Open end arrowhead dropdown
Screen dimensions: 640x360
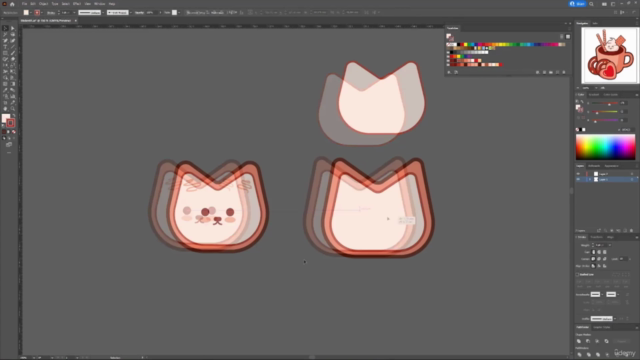click(618, 294)
